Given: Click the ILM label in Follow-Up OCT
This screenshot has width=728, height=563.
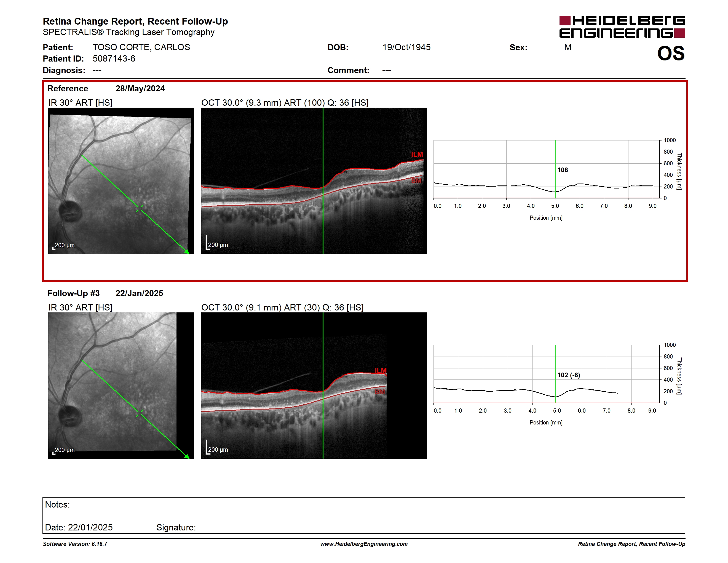Looking at the screenshot, I should (x=380, y=371).
